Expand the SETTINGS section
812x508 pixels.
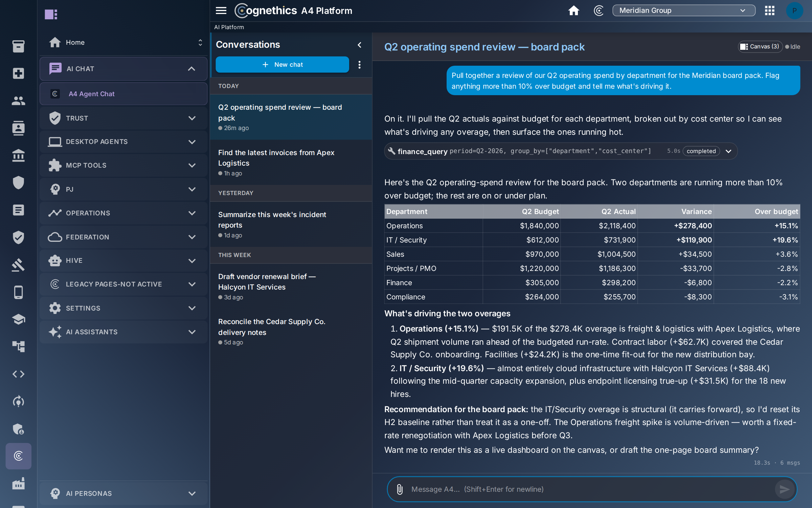click(123, 308)
